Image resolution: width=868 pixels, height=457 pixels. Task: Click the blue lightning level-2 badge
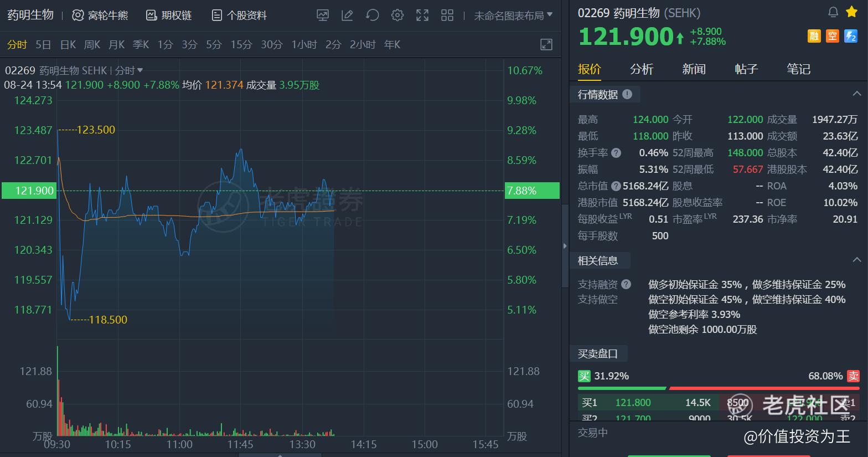[851, 36]
